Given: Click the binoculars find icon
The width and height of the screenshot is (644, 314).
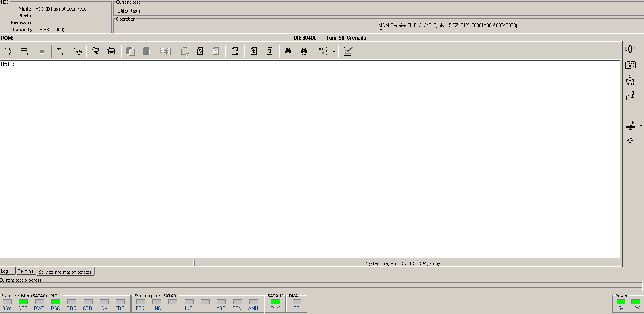Looking at the screenshot, I should 288,51.
